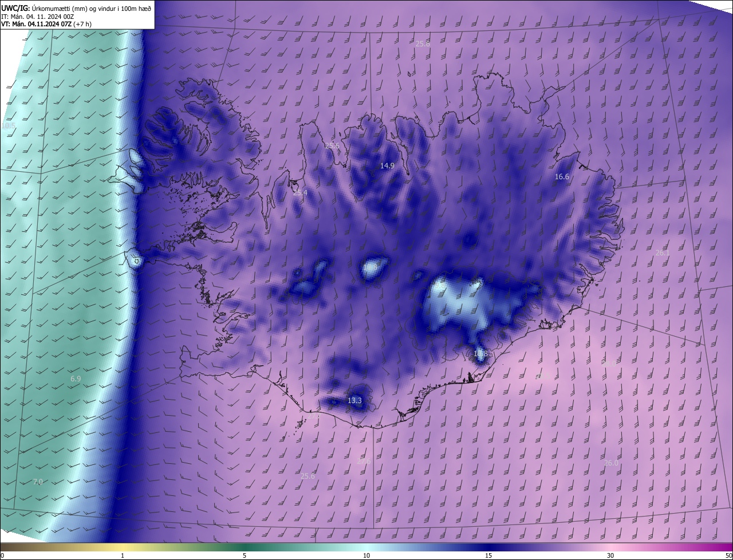
Task: Click the colorbar tick label 30
Action: [x=610, y=555]
